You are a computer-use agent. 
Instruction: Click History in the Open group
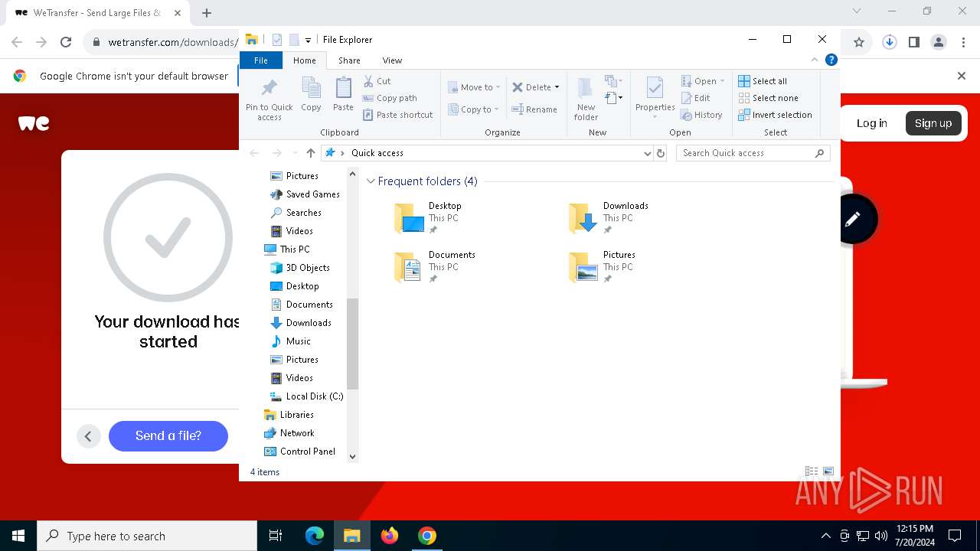pyautogui.click(x=701, y=115)
